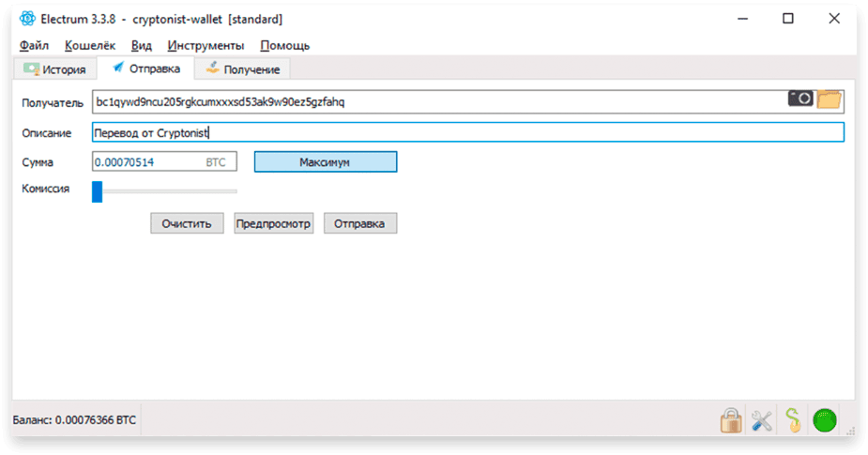Click the Получатель label

(x=53, y=103)
